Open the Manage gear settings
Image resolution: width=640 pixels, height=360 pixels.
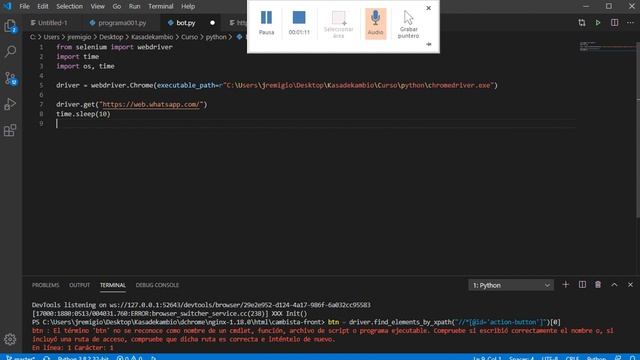coord(10,339)
